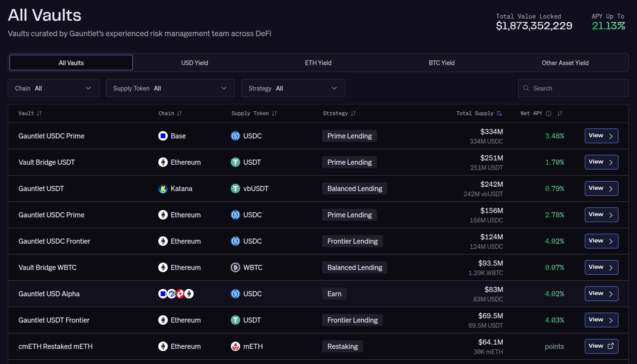Image resolution: width=637 pixels, height=364 pixels.
Task: Select the BTC Yield tab
Action: pyautogui.click(x=442, y=63)
